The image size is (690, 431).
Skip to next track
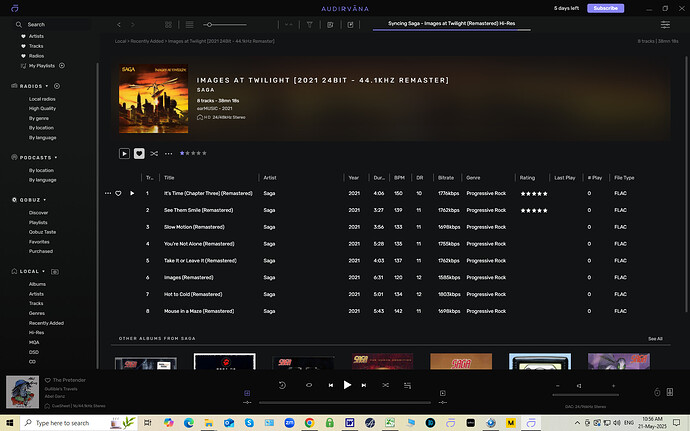[x=364, y=385]
